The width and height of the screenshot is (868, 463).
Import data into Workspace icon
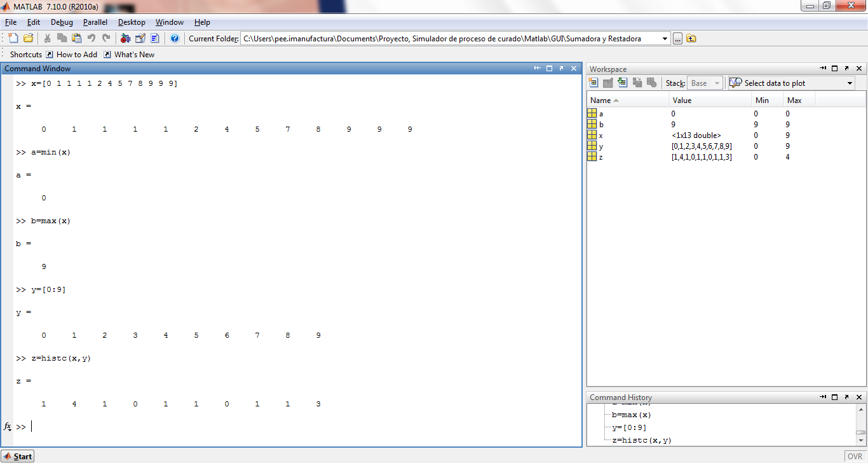point(623,83)
